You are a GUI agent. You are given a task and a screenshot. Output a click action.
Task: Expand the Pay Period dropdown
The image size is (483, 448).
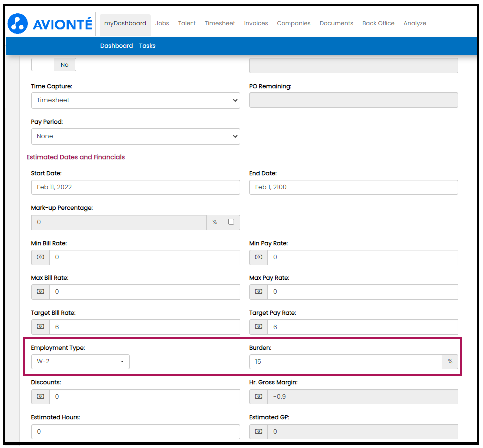(x=135, y=136)
